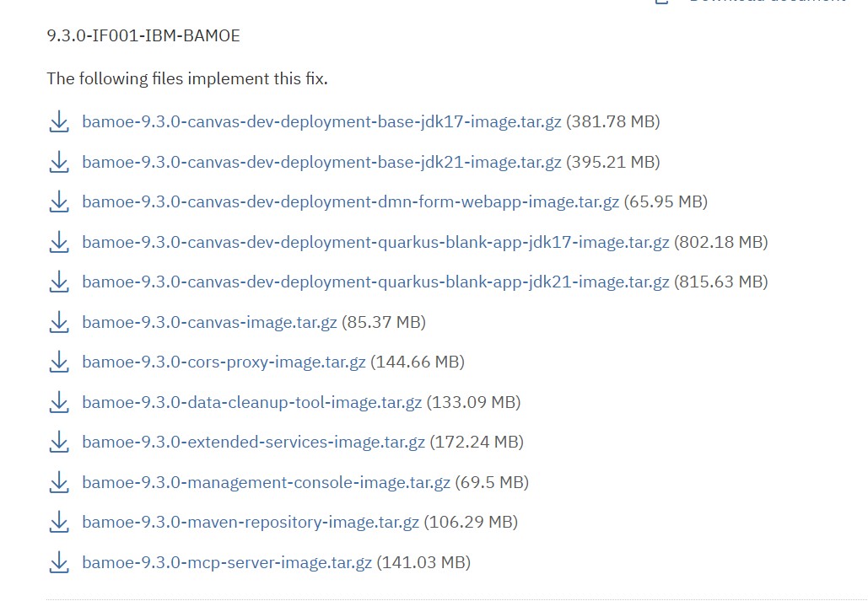Click download icon for canvas-dev-deployment-base-jdk17 image
The height and width of the screenshot is (601, 868).
click(x=59, y=122)
